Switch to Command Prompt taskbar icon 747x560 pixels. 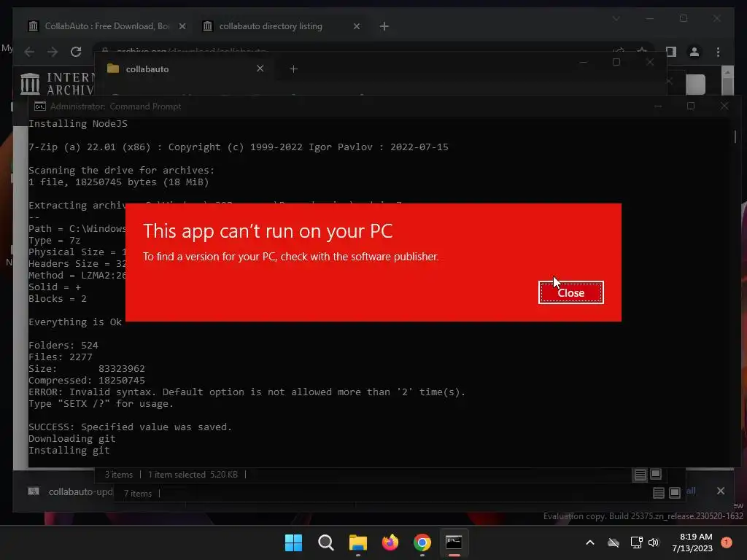point(454,542)
